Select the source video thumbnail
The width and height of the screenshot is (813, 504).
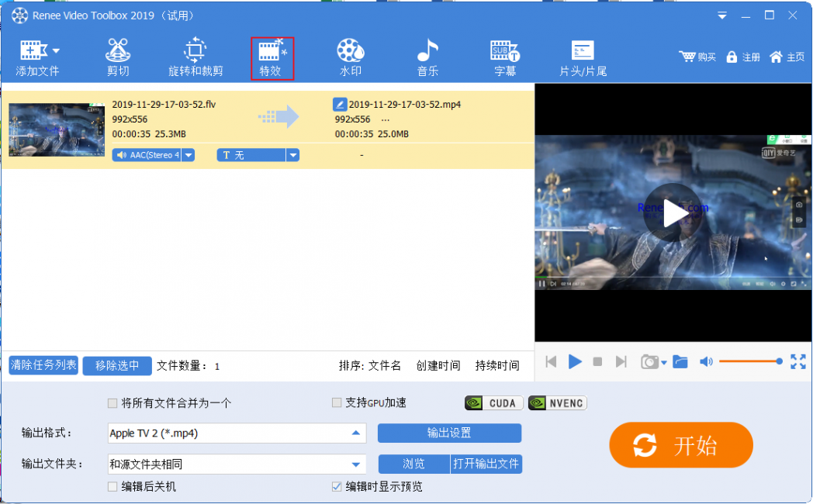pyautogui.click(x=57, y=129)
